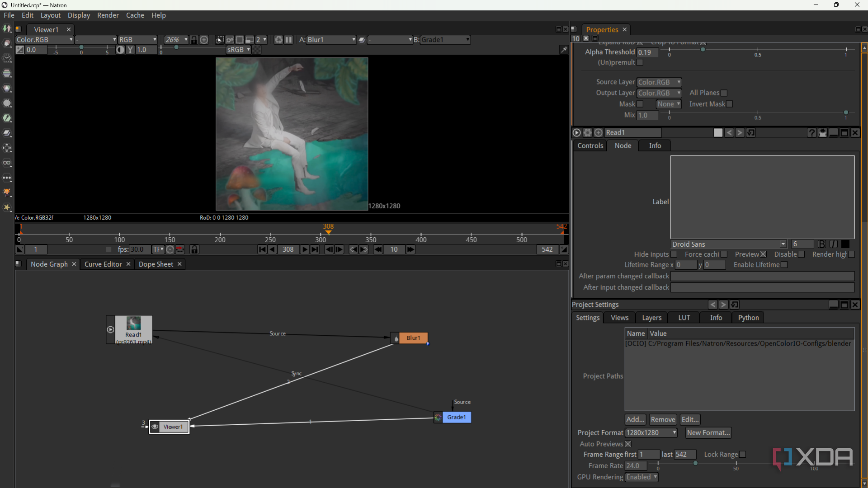The image size is (868, 488).
Task: Open the Read1 help question mark icon
Action: [812, 132]
